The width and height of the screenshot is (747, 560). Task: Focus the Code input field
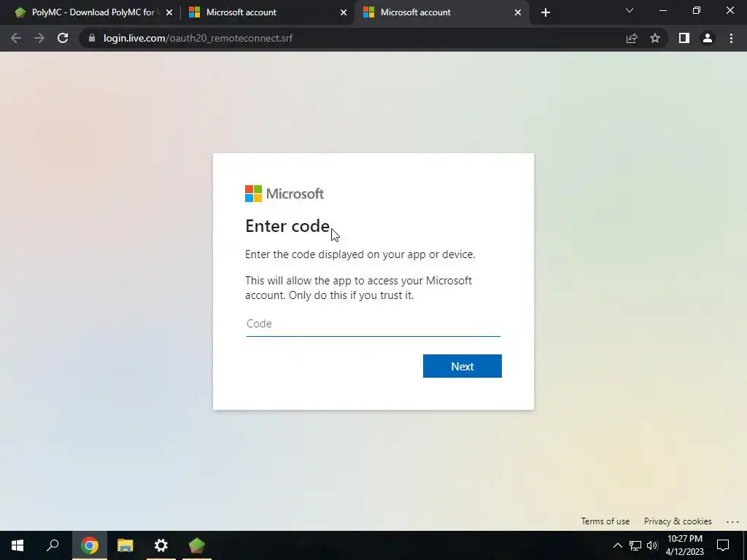[x=373, y=324]
